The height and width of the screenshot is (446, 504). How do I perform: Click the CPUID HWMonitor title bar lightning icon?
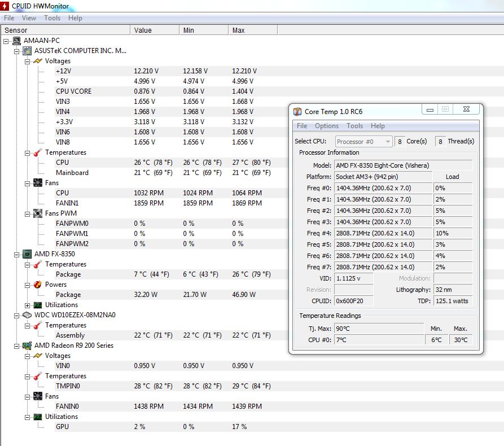click(4, 6)
